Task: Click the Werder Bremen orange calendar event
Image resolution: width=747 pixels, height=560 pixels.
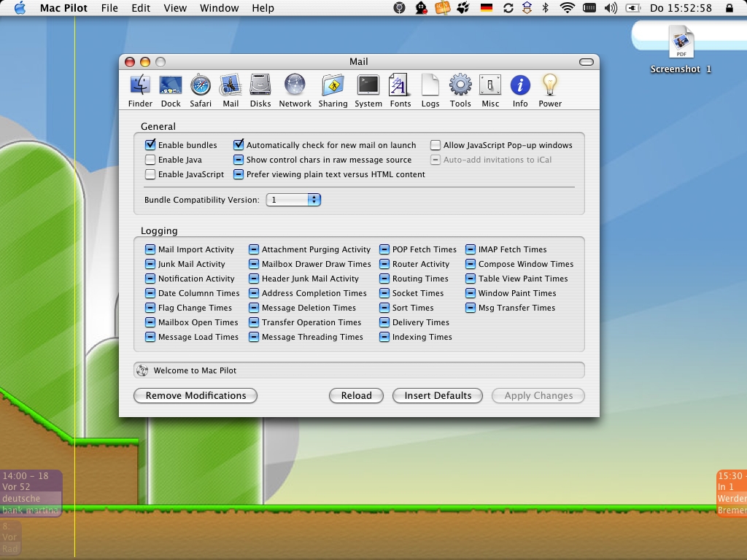Action: 732,493
